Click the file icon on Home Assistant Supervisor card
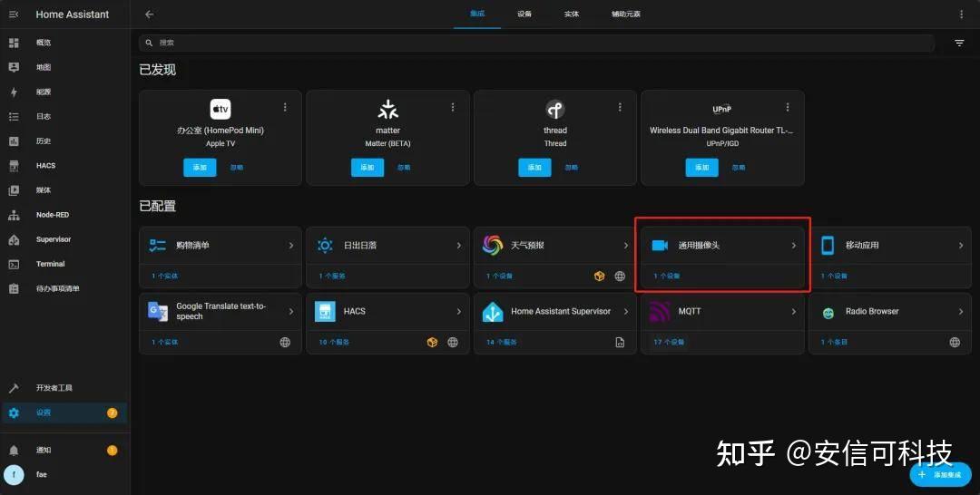Screen dimensions: 980x495 620,342
